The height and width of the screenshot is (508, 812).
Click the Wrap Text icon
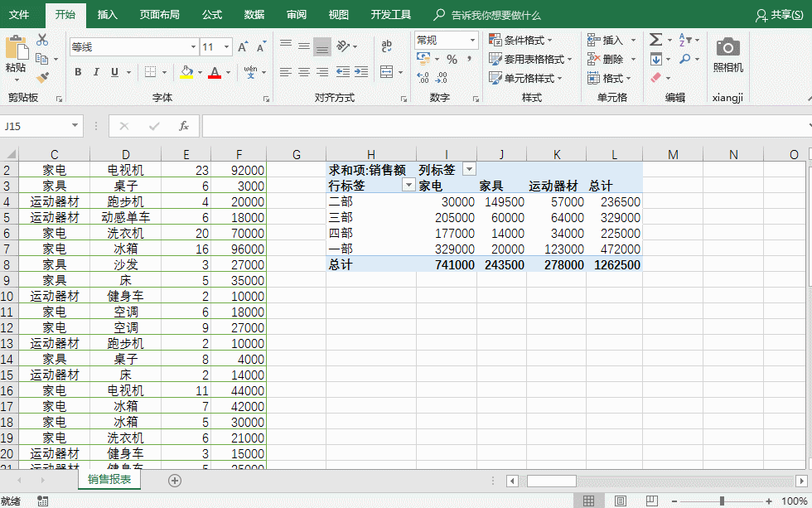pyautogui.click(x=386, y=46)
